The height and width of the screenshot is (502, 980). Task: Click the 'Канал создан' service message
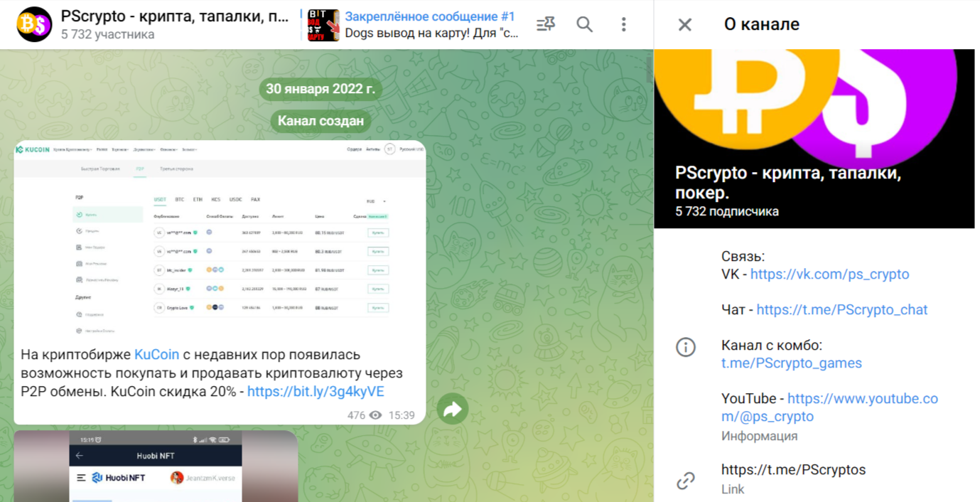[321, 121]
